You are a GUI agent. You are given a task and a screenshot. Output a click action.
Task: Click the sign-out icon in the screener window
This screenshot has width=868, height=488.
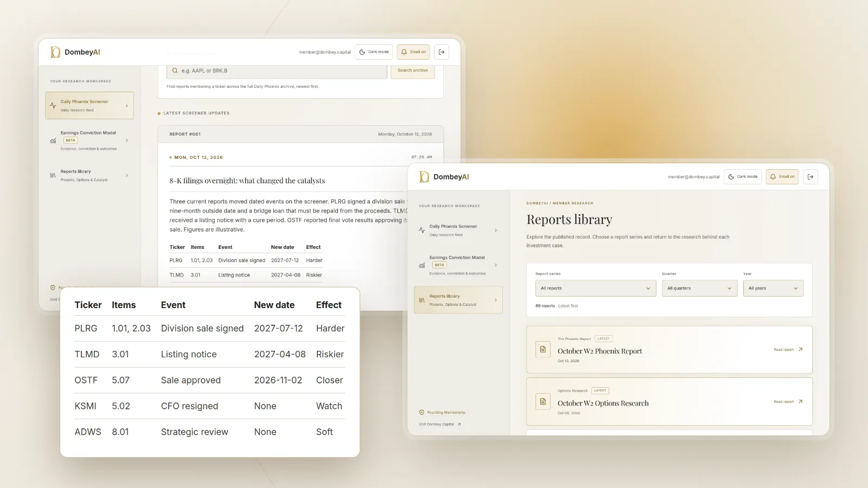click(442, 52)
